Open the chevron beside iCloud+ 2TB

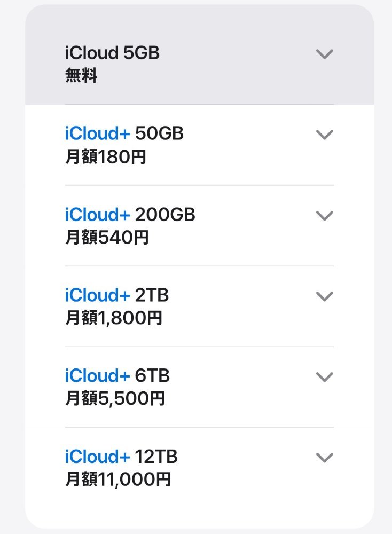tap(324, 296)
